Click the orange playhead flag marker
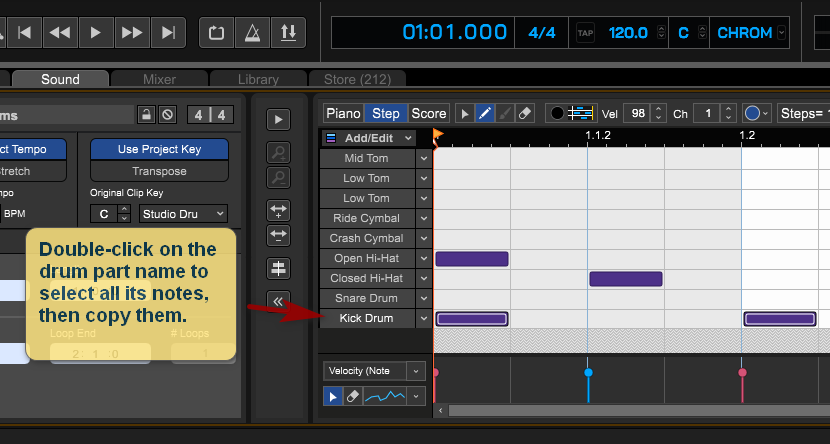This screenshot has height=444, width=830. pos(438,136)
